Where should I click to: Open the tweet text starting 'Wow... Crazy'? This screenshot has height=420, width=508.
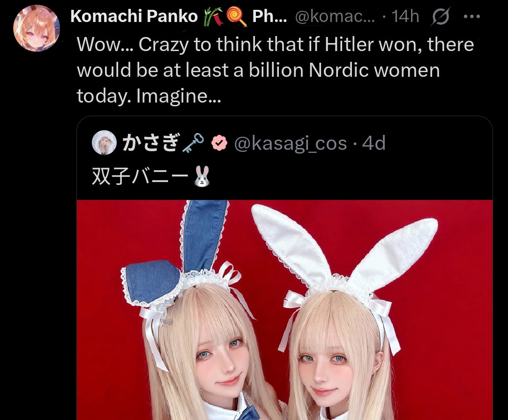click(276, 70)
